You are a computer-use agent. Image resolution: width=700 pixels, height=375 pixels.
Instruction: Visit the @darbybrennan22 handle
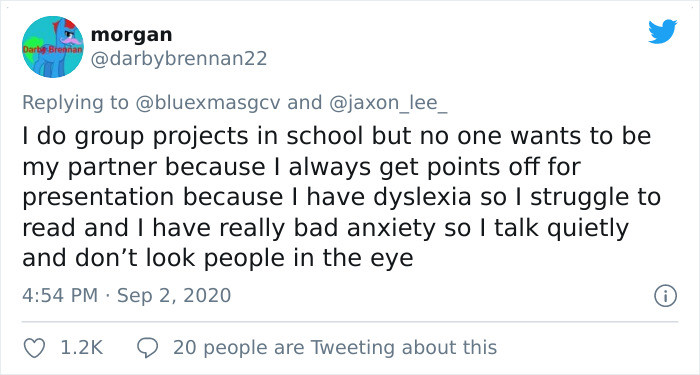click(x=179, y=59)
